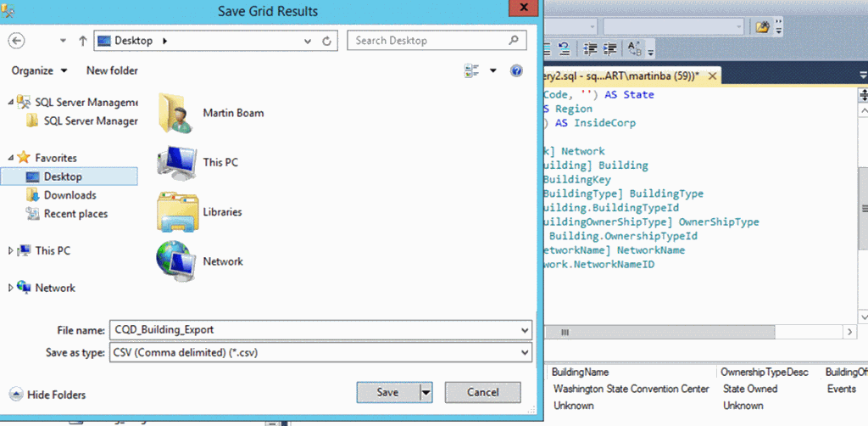Screen dimensions: 868x426
Task: Open the Libraries folder icon
Action: [177, 212]
